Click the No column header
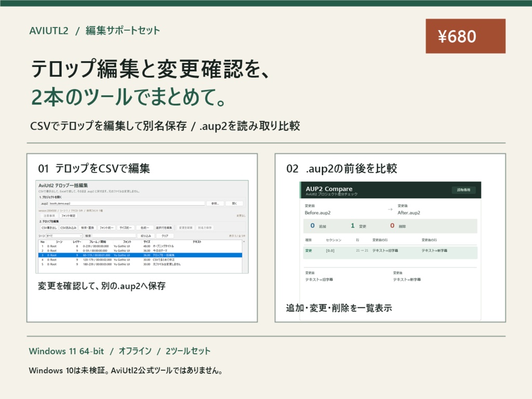This screenshot has width=532, height=399. pos(43,242)
